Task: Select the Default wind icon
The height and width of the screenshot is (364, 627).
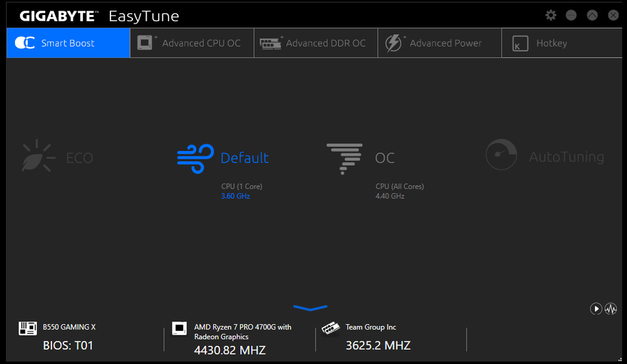Action: [x=195, y=158]
